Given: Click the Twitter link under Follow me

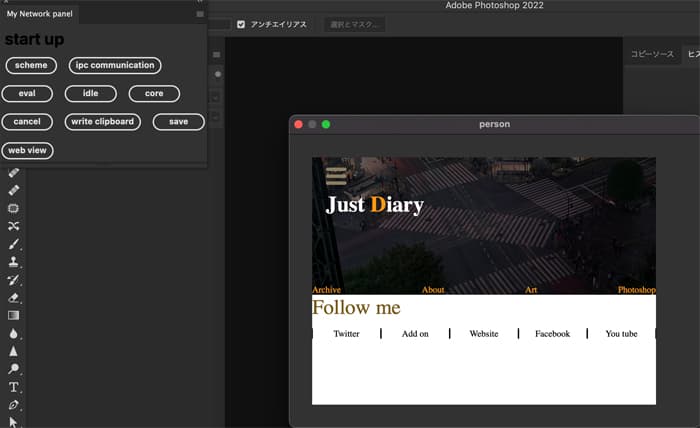Looking at the screenshot, I should pos(346,334).
